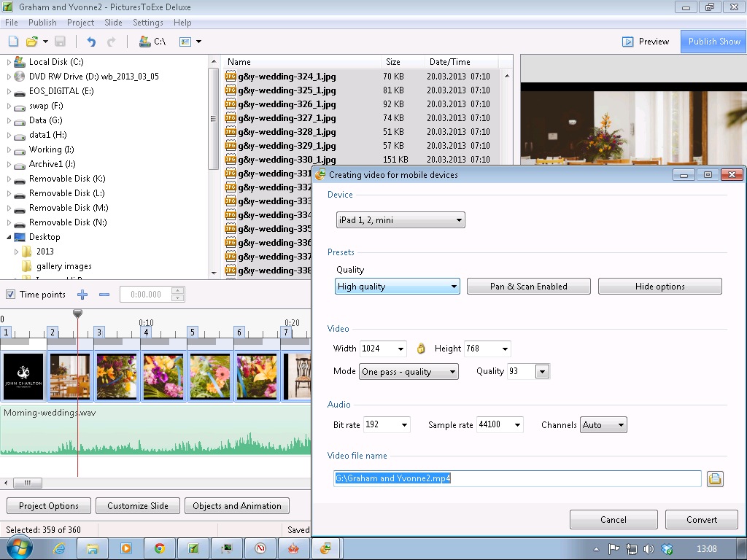
Task: Toggle the Time points checkbox
Action: [10, 295]
